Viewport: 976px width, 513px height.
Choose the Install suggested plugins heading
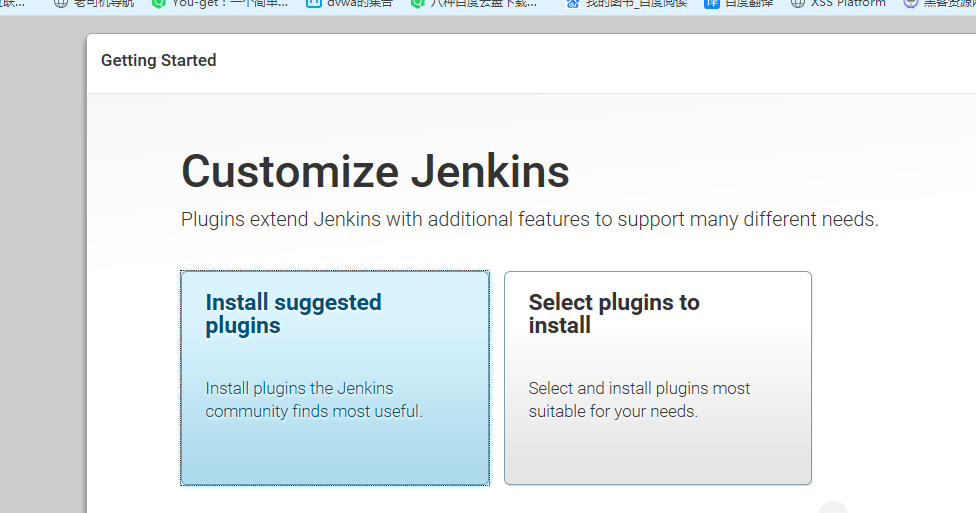(293, 314)
